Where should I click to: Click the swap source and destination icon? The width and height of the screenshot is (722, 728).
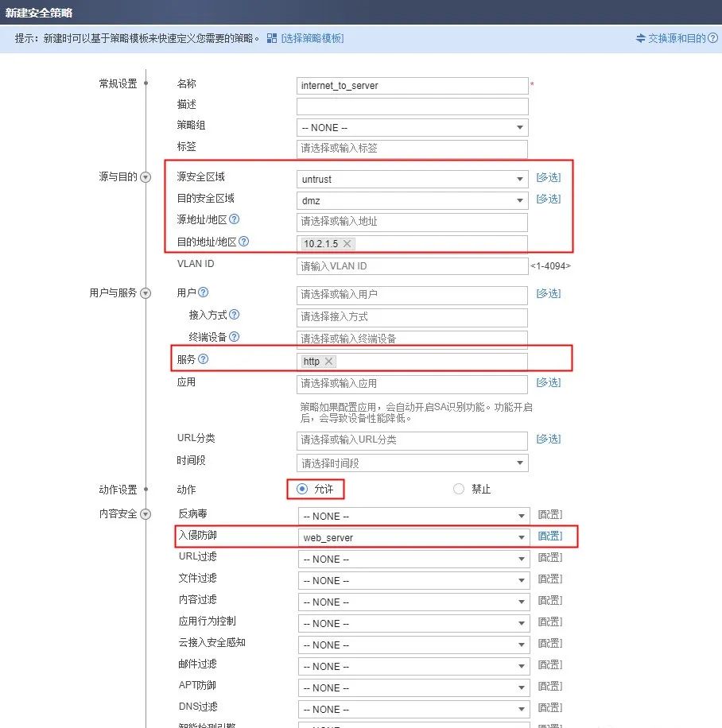pos(641,38)
